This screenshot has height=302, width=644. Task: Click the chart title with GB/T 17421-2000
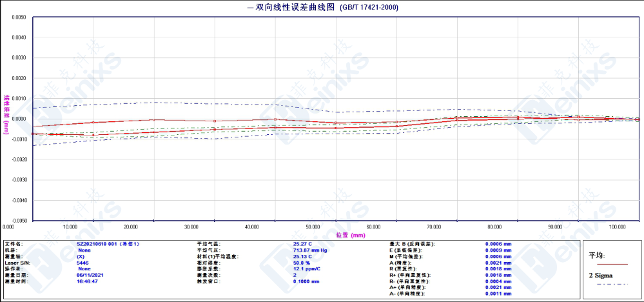point(322,8)
